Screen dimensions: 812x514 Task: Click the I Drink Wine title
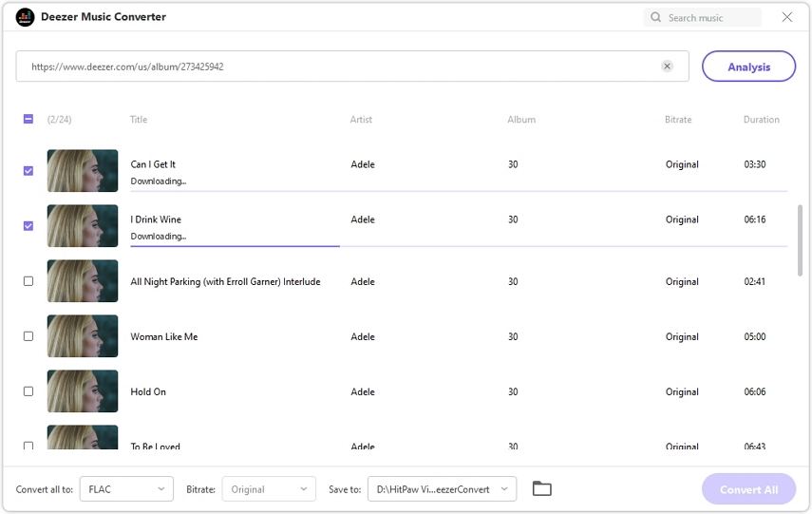[x=156, y=219]
